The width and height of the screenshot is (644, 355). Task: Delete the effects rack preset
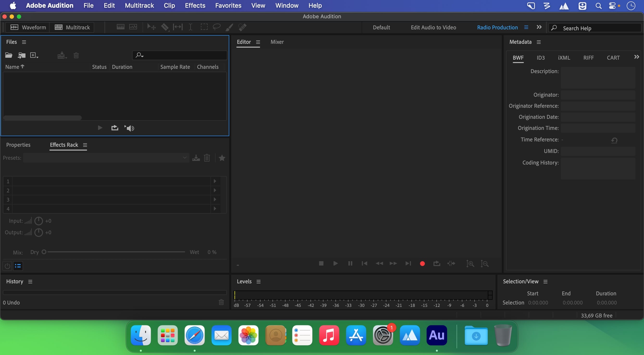207,158
